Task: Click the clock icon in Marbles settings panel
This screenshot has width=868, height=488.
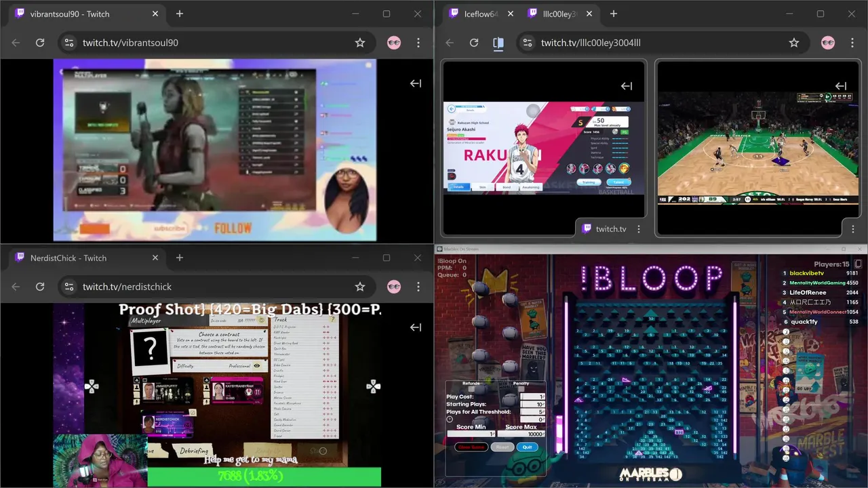Action: pos(450,419)
